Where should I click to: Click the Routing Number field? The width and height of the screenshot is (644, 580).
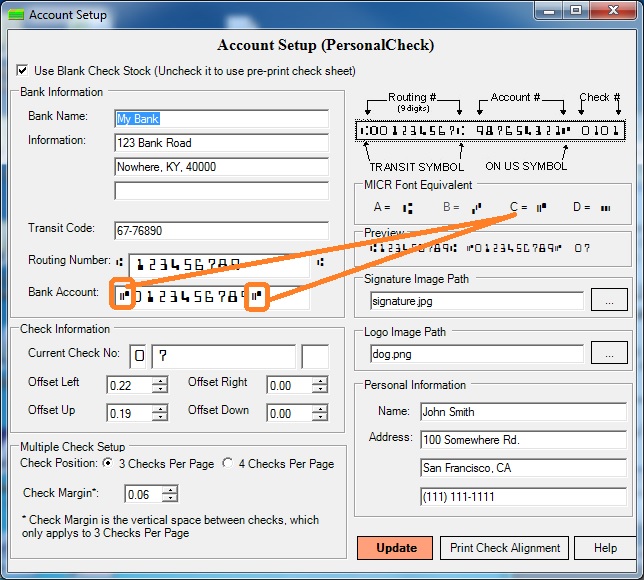tap(219, 265)
